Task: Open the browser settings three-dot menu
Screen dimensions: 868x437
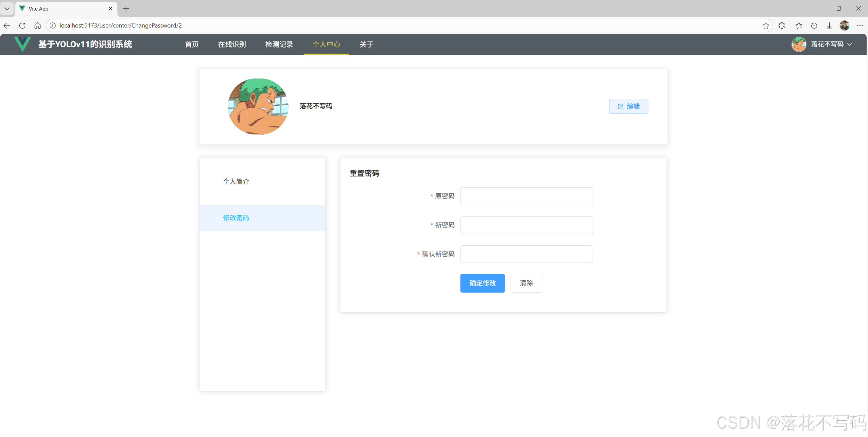Action: [x=861, y=25]
